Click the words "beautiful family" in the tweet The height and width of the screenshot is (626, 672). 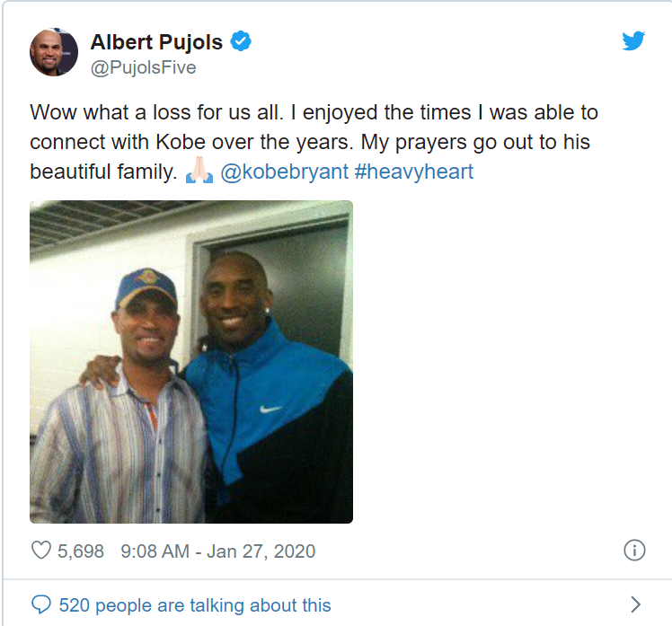tap(102, 172)
